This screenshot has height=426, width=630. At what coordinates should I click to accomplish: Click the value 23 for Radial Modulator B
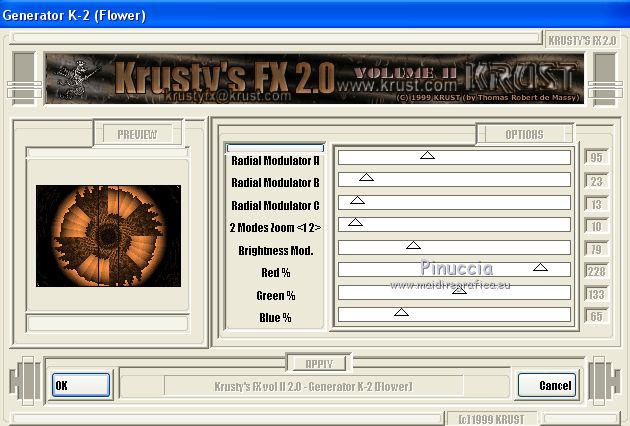[x=596, y=181]
